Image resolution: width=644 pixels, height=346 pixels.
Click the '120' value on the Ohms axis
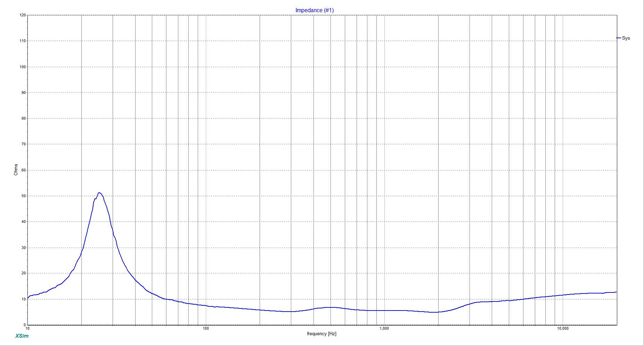(x=23, y=15)
